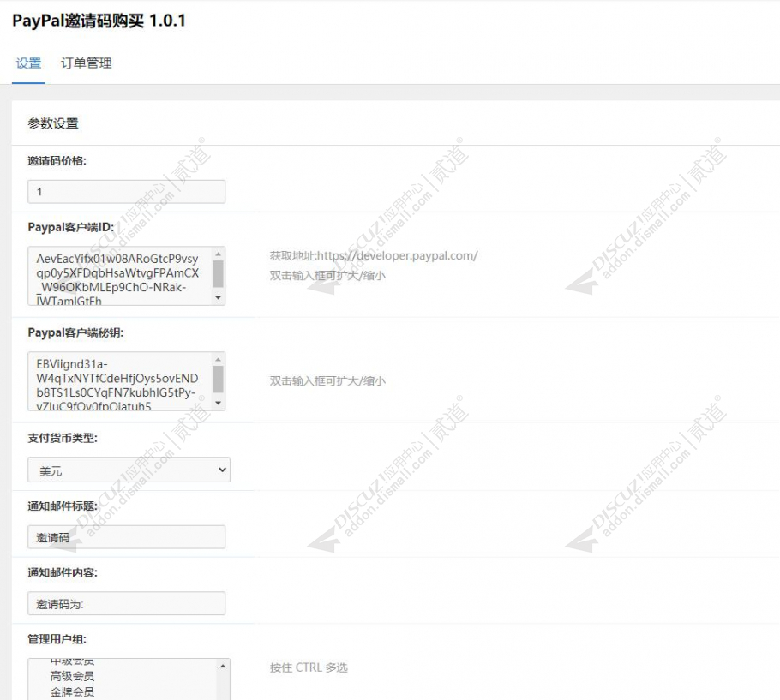Click the PayPal邀请码购买 1.0.1 page title
Image resolution: width=780 pixels, height=700 pixels.
pos(99,21)
